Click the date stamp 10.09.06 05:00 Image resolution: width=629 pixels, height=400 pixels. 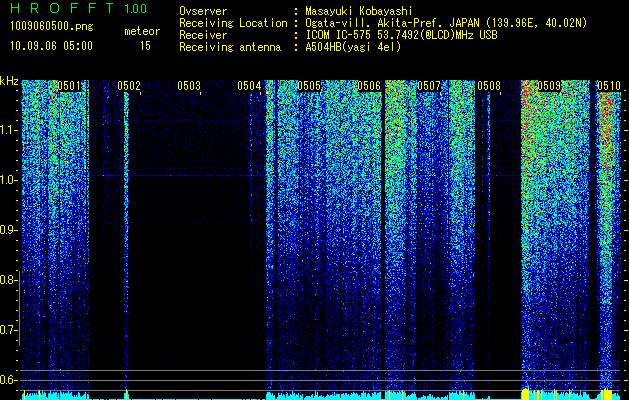coord(51,46)
